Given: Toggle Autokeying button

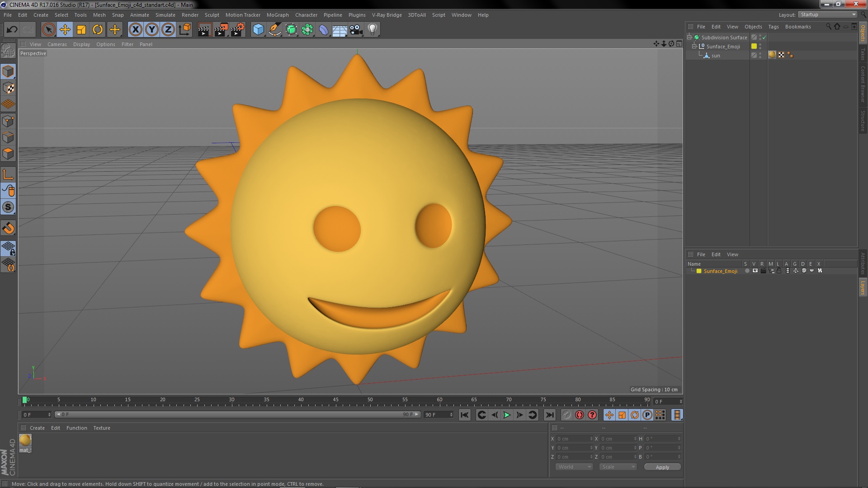Looking at the screenshot, I should [x=579, y=415].
